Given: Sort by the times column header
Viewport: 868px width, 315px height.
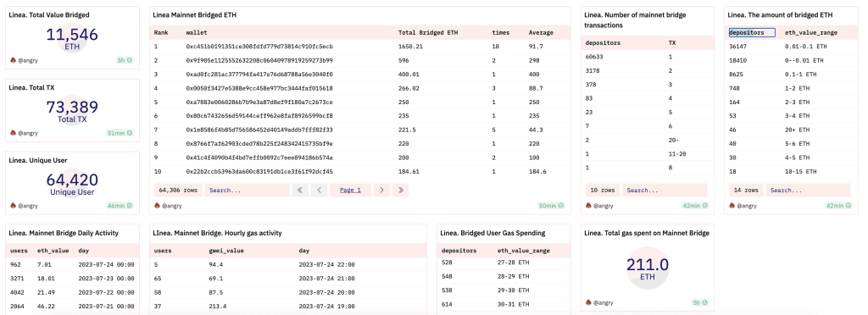Looking at the screenshot, I should (x=500, y=33).
